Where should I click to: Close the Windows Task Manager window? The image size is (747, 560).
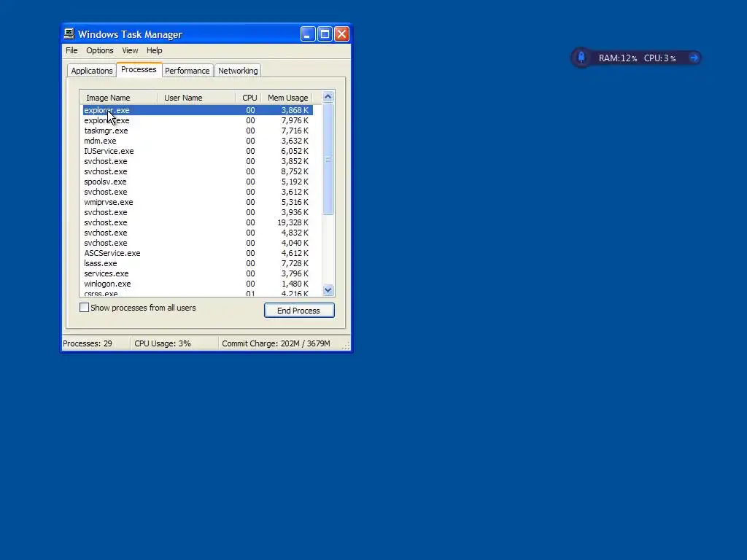pos(341,34)
